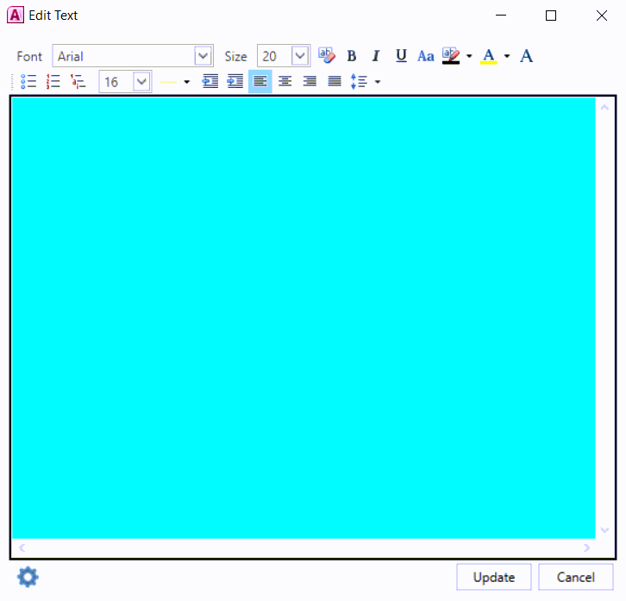
Task: Center align the text
Action: pos(285,82)
